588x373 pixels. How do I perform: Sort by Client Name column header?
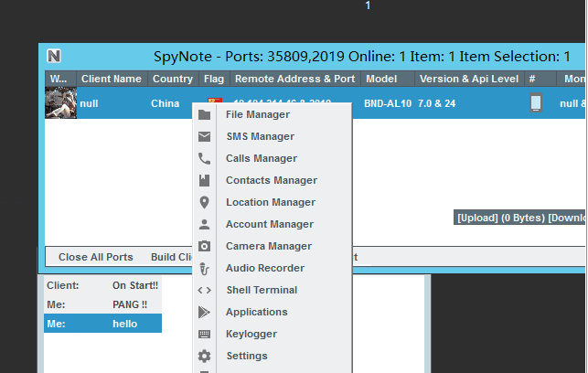pos(112,79)
